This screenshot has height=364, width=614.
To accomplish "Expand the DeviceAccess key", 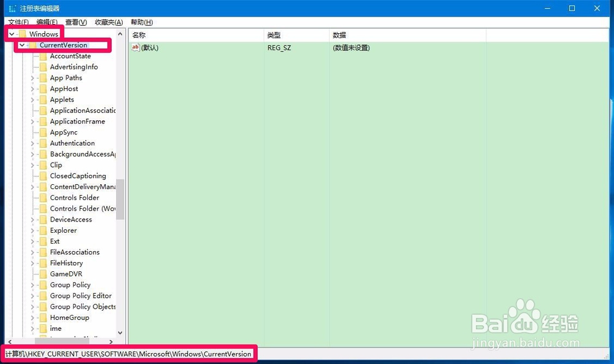I will click(33, 220).
